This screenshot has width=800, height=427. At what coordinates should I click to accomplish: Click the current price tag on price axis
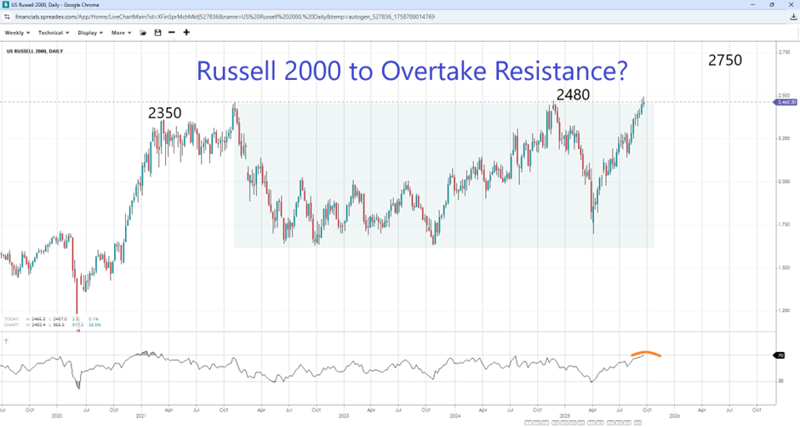point(785,102)
